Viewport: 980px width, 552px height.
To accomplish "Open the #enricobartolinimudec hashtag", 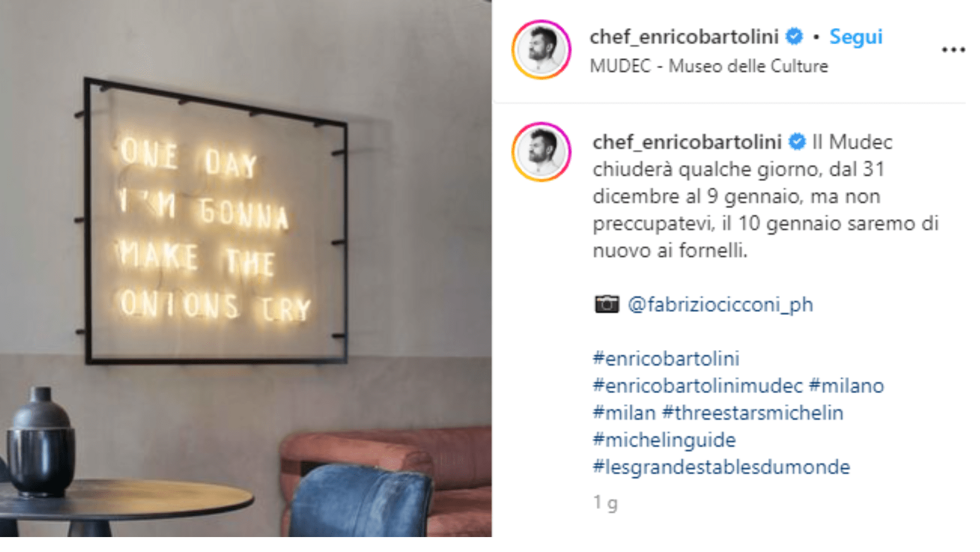I will (x=698, y=386).
